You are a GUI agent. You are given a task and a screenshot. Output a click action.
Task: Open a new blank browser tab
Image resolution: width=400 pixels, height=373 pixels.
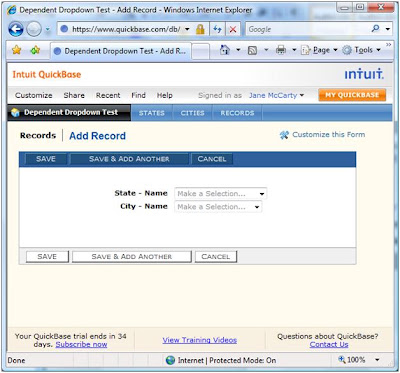[x=201, y=52]
